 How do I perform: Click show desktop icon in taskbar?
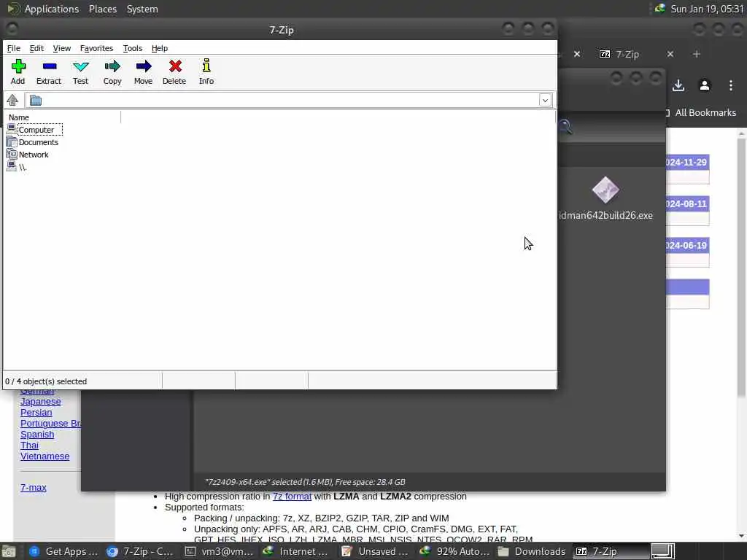pos(9,552)
